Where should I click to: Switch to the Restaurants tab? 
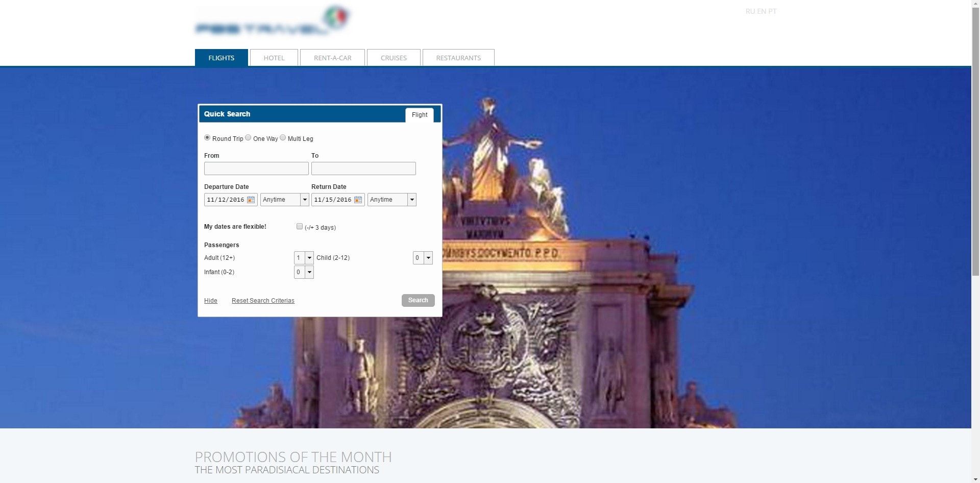point(458,58)
